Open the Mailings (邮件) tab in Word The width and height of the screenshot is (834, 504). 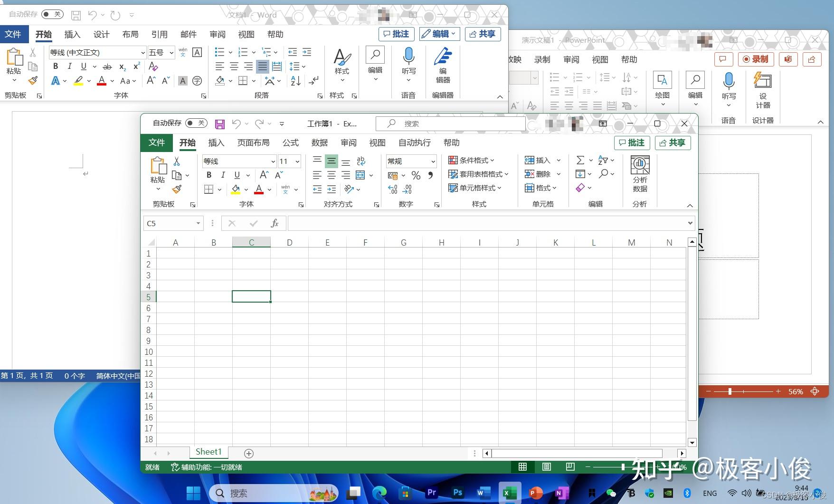tap(189, 34)
